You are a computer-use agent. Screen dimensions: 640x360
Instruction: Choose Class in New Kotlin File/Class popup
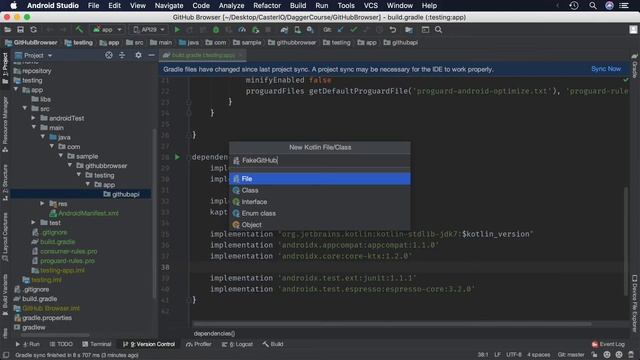320,190
